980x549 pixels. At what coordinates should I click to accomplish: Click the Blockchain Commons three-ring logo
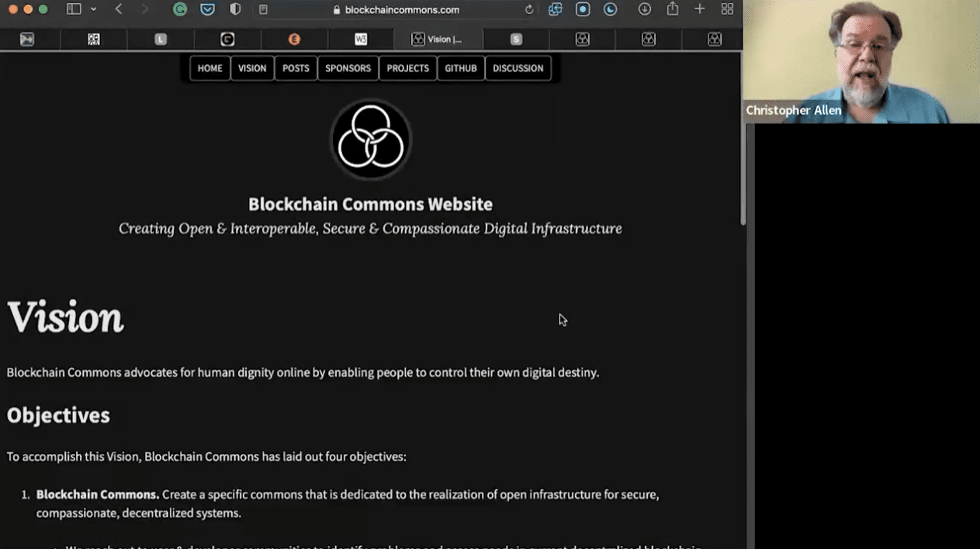pyautogui.click(x=371, y=140)
